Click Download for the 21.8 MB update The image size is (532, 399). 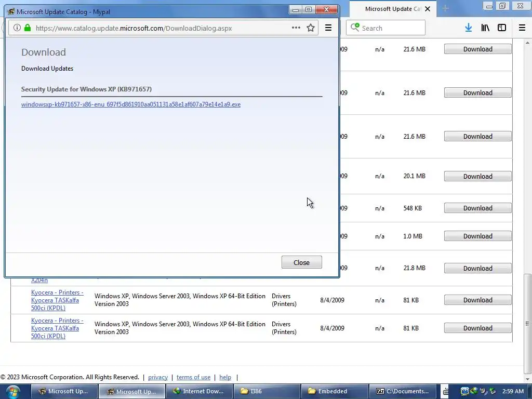click(478, 268)
